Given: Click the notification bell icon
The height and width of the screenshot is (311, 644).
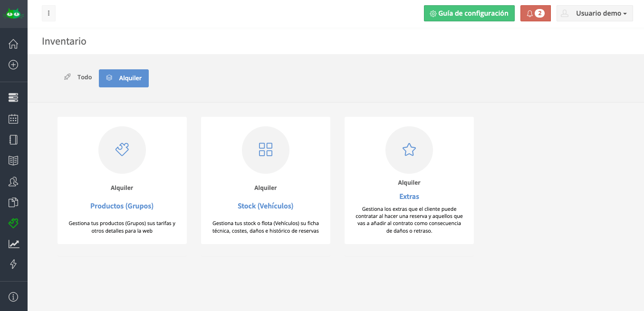Looking at the screenshot, I should tap(529, 14).
